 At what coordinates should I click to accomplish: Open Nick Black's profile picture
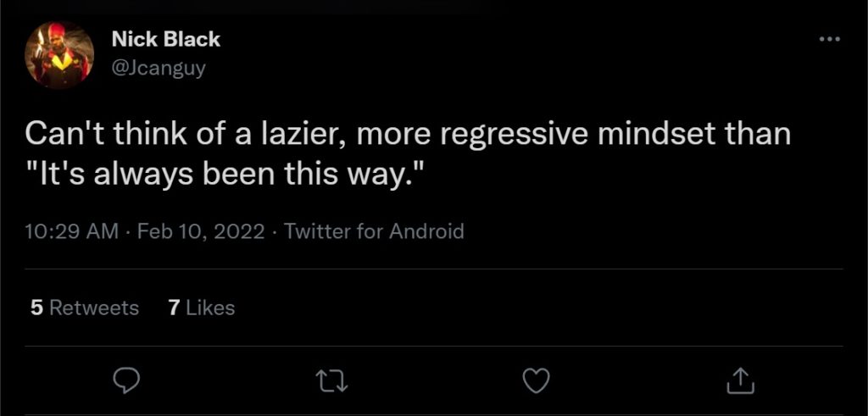[x=59, y=55]
